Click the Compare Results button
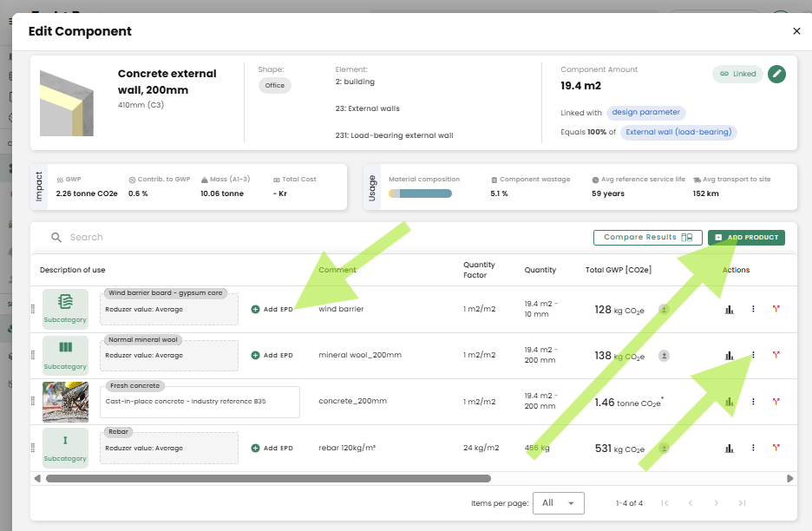The image size is (812, 531). (647, 237)
